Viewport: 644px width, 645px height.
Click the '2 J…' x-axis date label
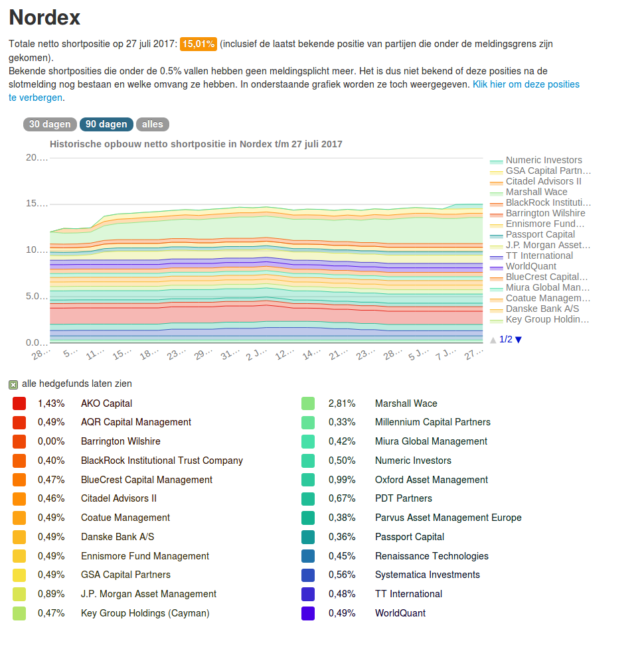point(257,354)
